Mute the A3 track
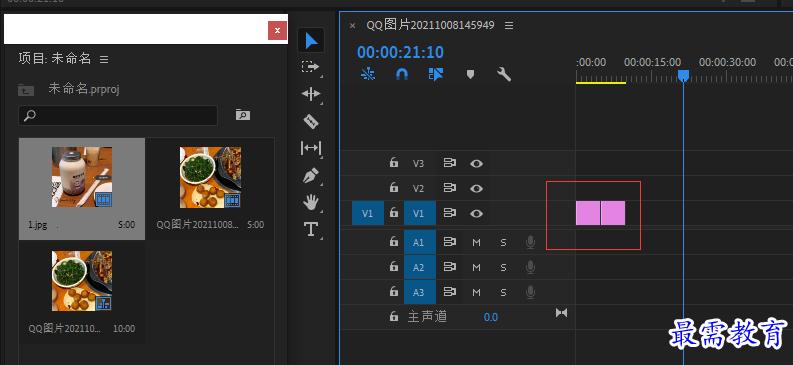 pos(476,293)
